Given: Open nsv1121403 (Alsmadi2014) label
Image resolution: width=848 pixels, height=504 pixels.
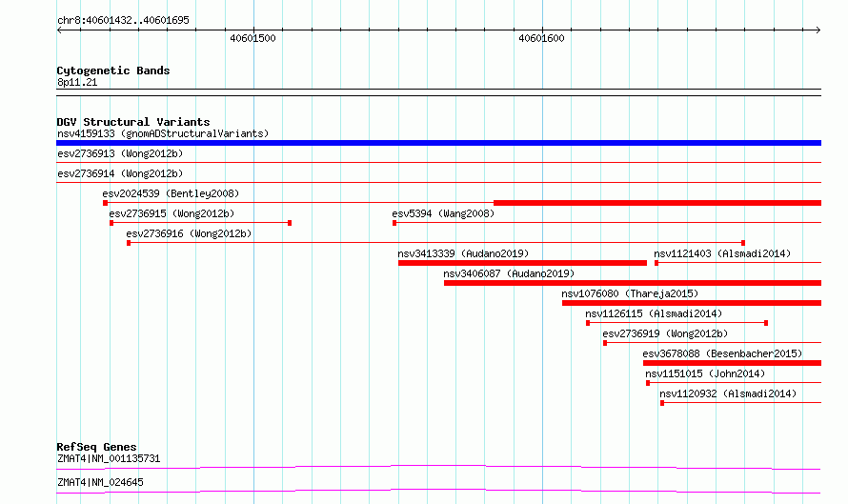Looking at the screenshot, I should [x=722, y=253].
